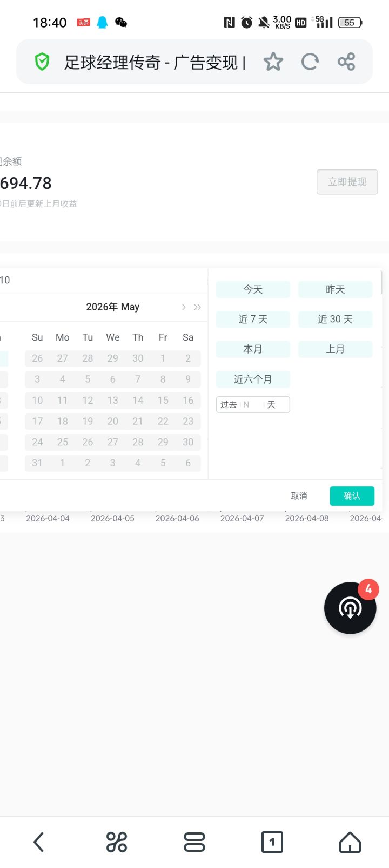Click the 2026年 May calendar header
The image size is (389, 868).
point(113,307)
